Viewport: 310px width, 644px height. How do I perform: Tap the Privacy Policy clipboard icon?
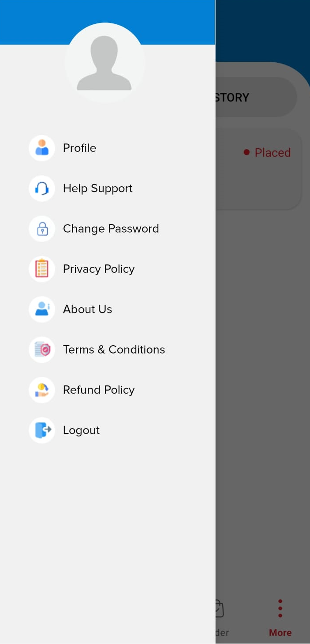tap(42, 269)
